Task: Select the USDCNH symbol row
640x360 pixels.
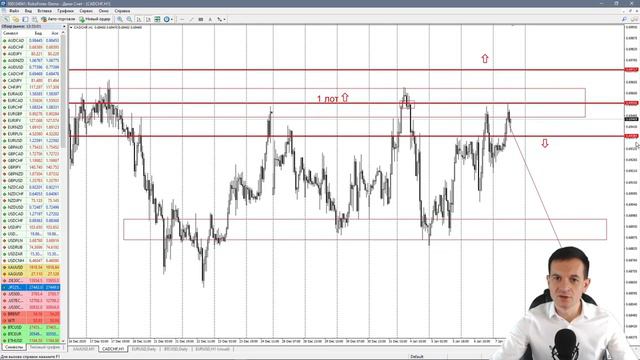Action: tap(31, 260)
